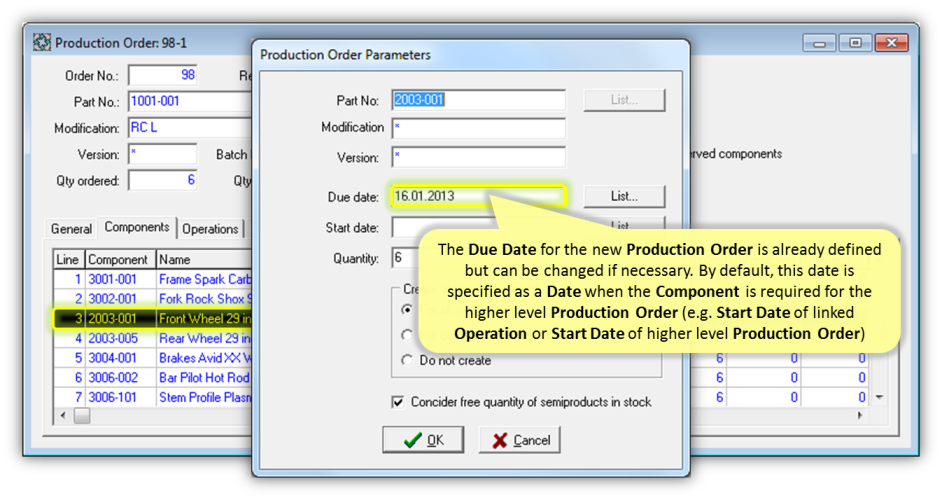Open the List button beside Due date

pos(624,196)
